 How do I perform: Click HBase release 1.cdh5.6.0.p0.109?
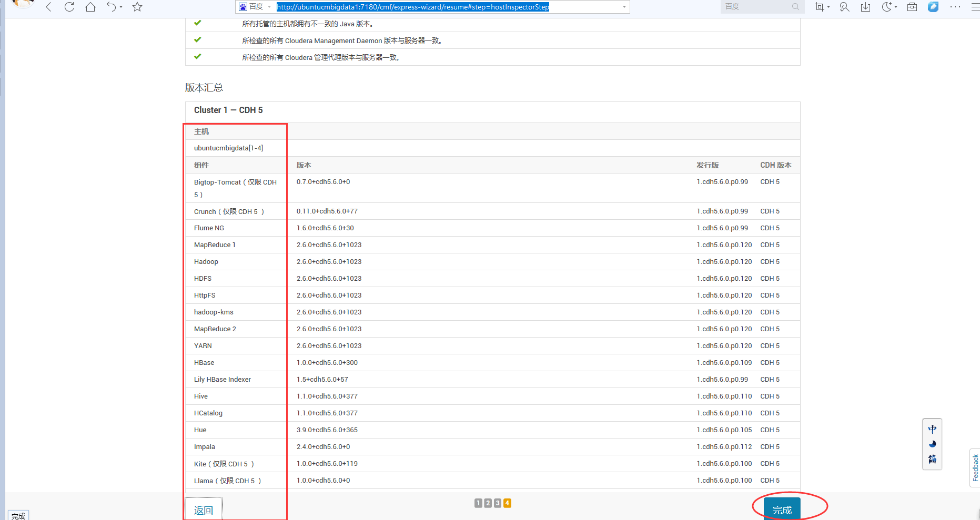(724, 362)
